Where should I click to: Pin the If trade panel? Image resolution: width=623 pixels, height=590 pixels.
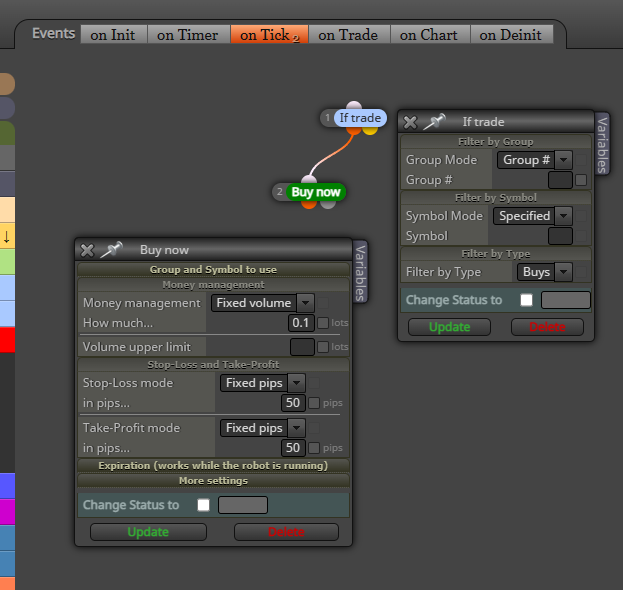click(434, 122)
